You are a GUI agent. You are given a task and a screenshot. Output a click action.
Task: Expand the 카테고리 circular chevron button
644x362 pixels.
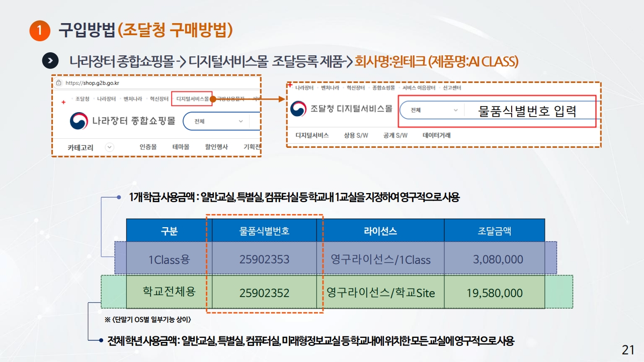109,147
